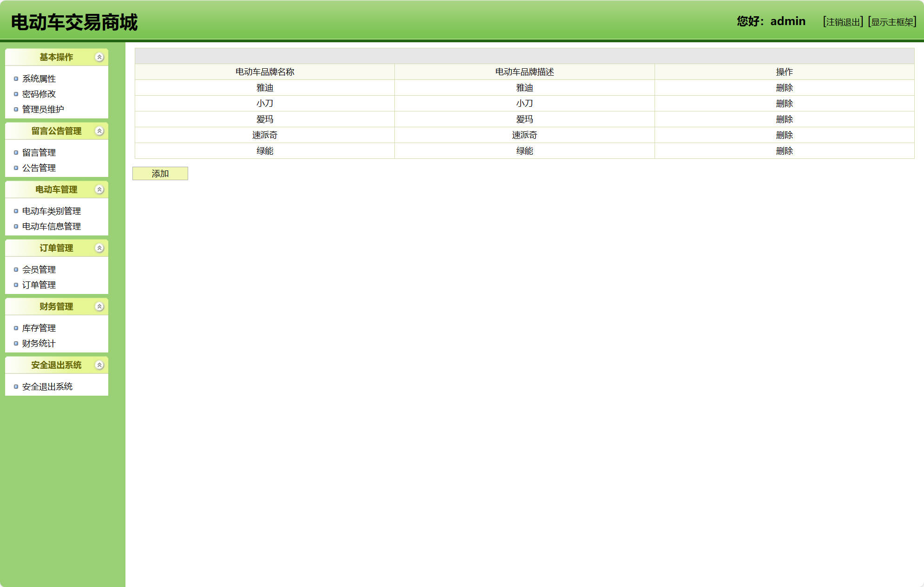
Task: Click bullet icon beside 系统属性
Action: pos(16,79)
